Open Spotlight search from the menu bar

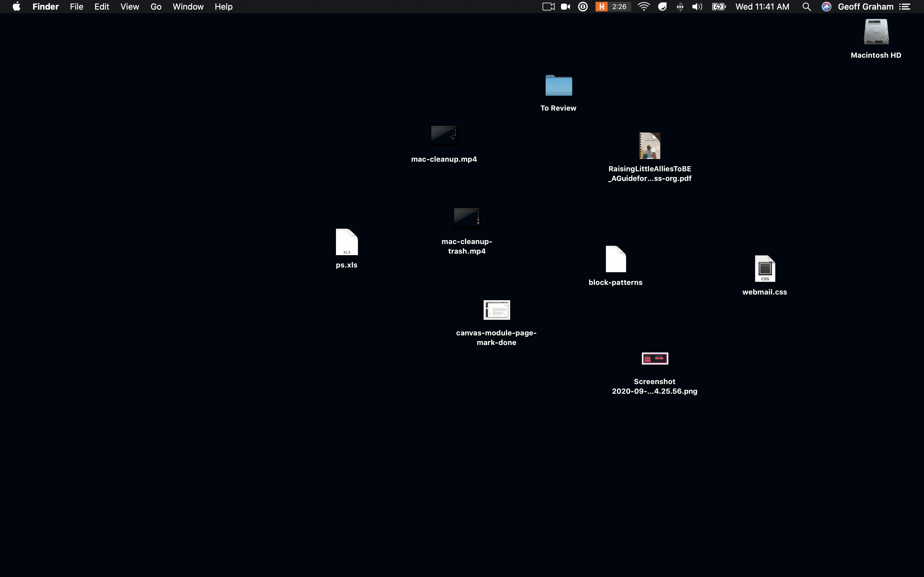pyautogui.click(x=806, y=7)
